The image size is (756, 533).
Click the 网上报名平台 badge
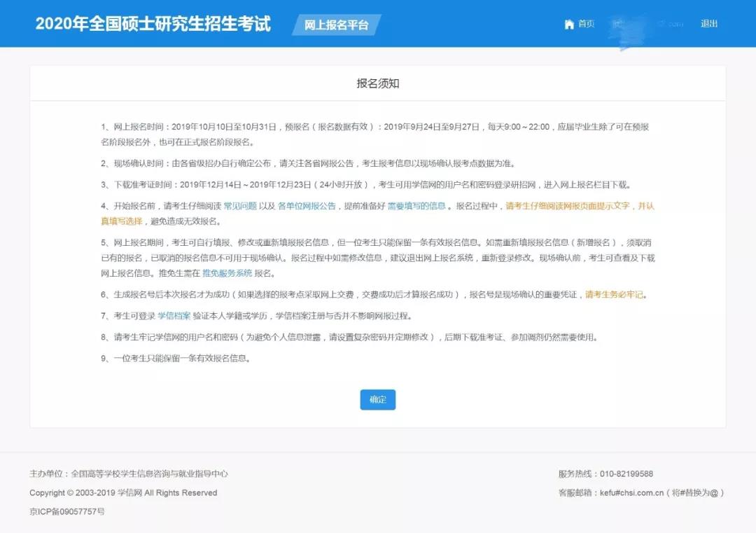click(x=336, y=25)
